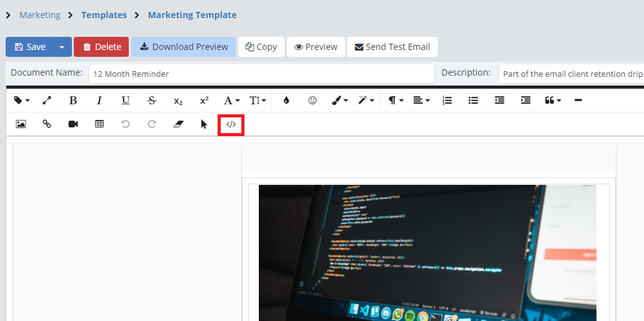The width and height of the screenshot is (644, 321).
Task: Toggle strikethrough formatting
Action: (151, 101)
